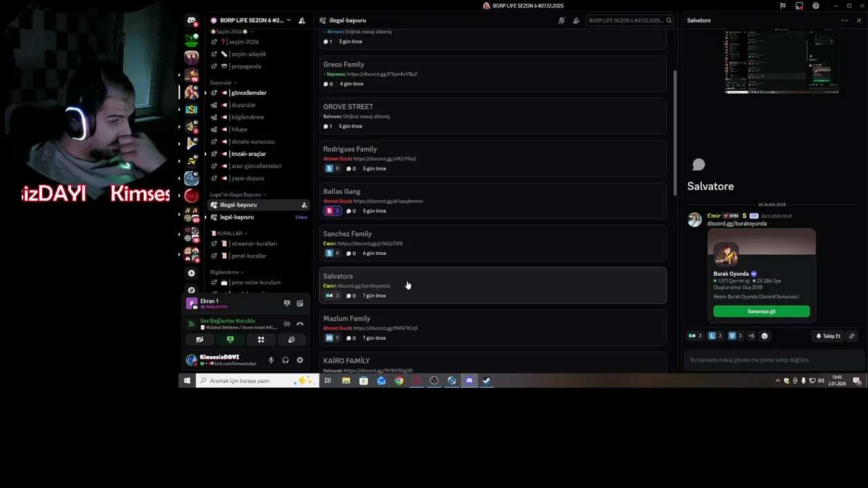The image size is (868, 488).
Task: Open the soundboard panel
Action: pos(292,340)
